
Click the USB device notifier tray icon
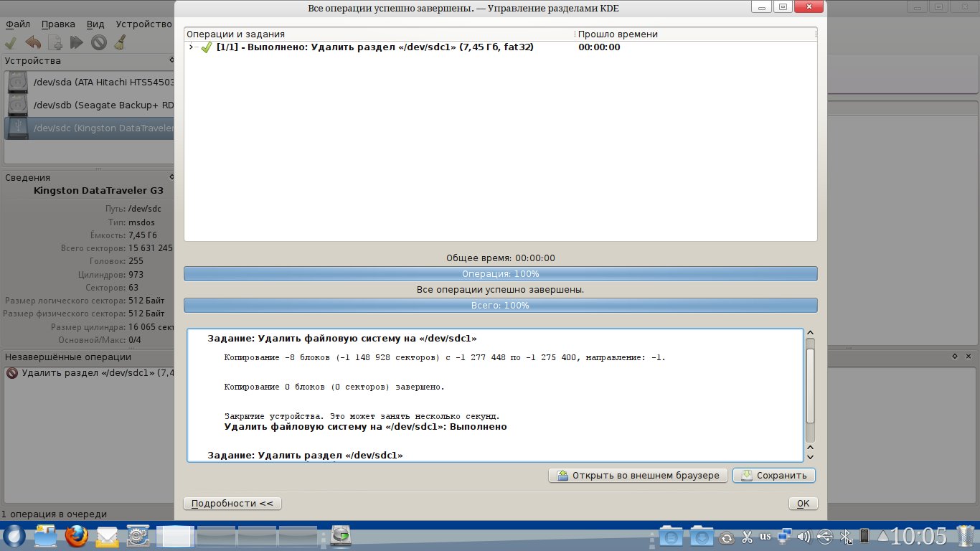pyautogui.click(x=824, y=537)
